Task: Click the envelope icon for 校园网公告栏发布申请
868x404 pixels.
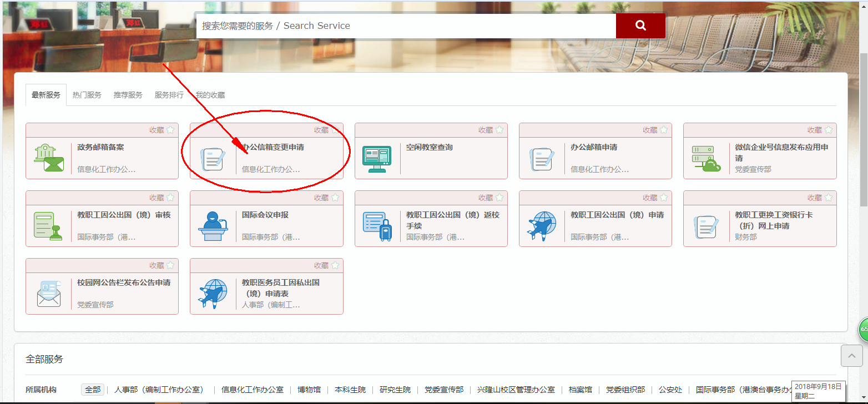Action: coord(49,294)
